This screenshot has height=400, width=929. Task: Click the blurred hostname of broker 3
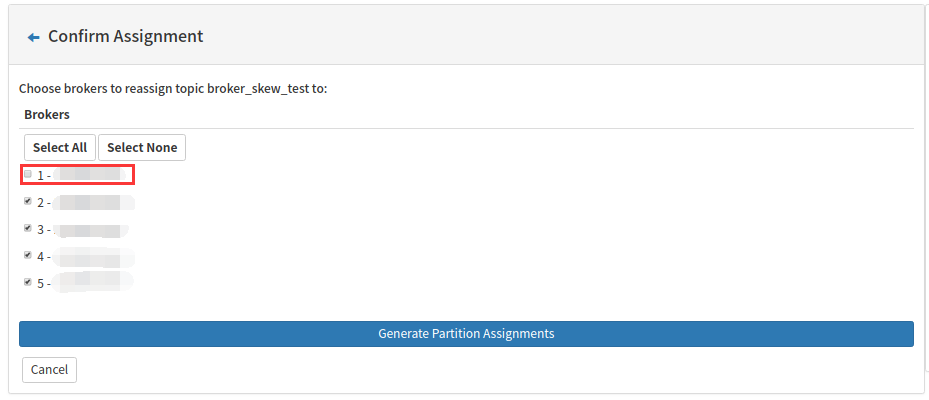(93, 229)
